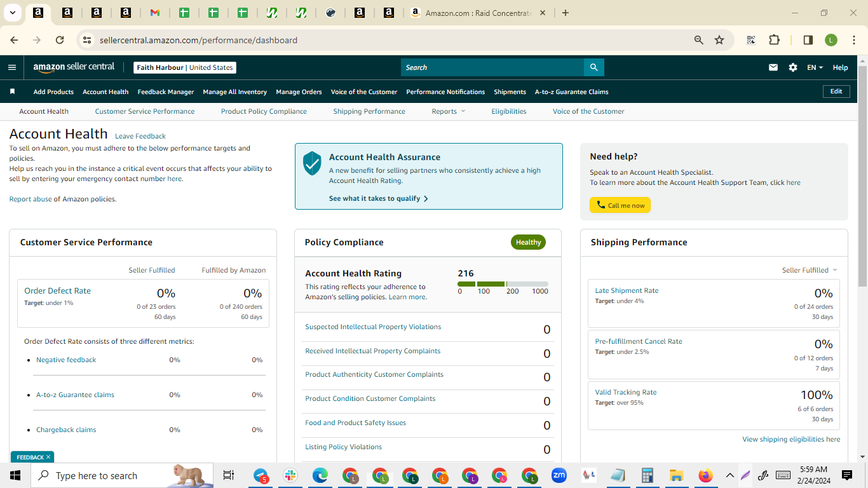The height and width of the screenshot is (488, 868).
Task: Open the Report abuse link
Action: (31, 199)
